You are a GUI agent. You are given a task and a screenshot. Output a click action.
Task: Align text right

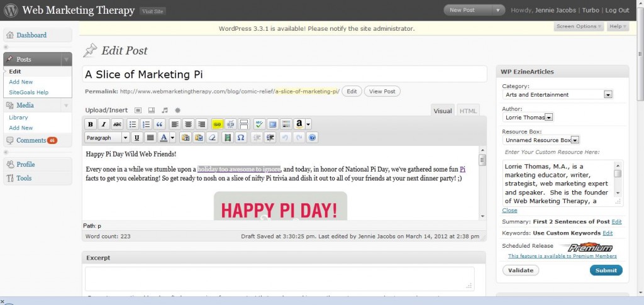tap(201, 124)
